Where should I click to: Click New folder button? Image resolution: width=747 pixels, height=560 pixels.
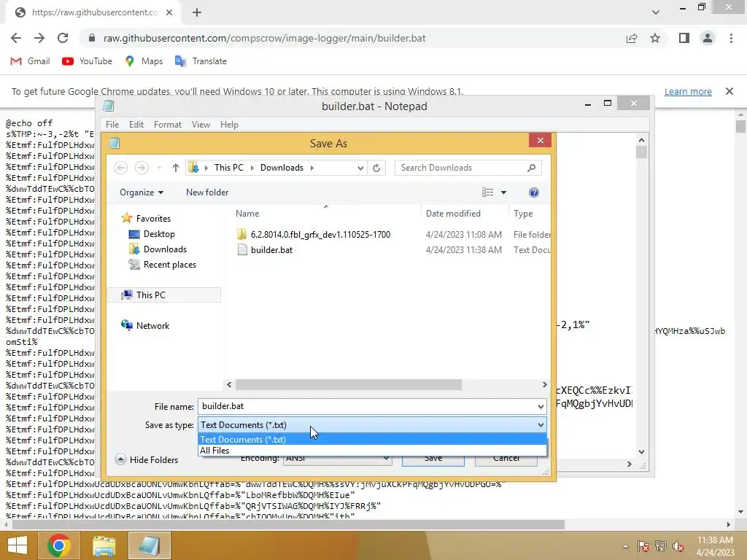click(207, 192)
